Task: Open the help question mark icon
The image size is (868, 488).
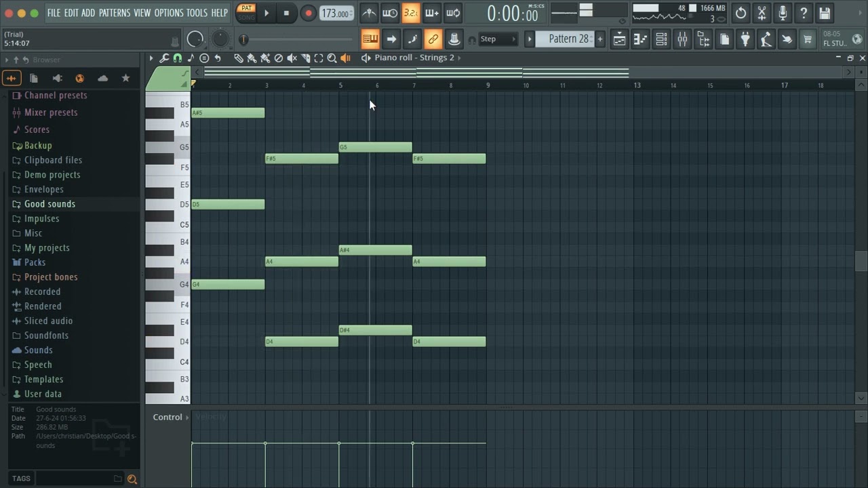Action: point(804,13)
